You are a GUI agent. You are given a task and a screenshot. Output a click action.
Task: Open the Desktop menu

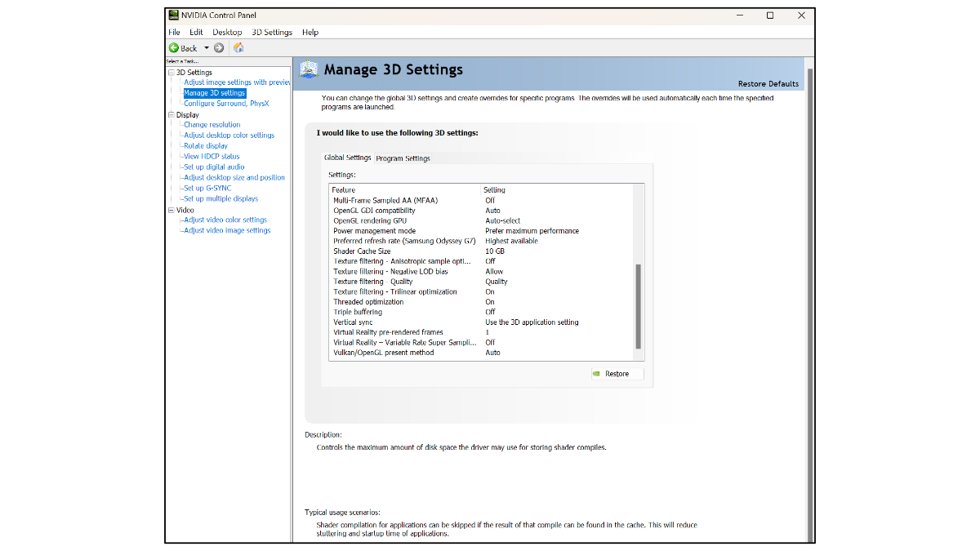[227, 33]
